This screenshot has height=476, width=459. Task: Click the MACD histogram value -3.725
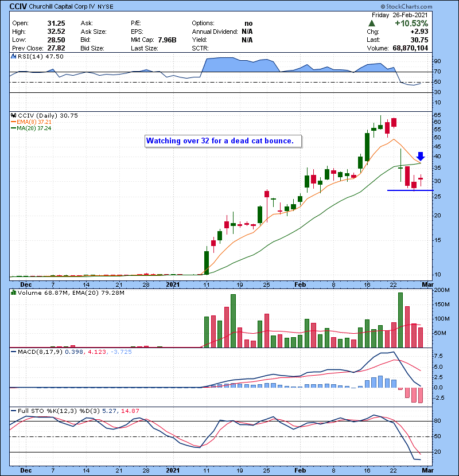(x=121, y=352)
